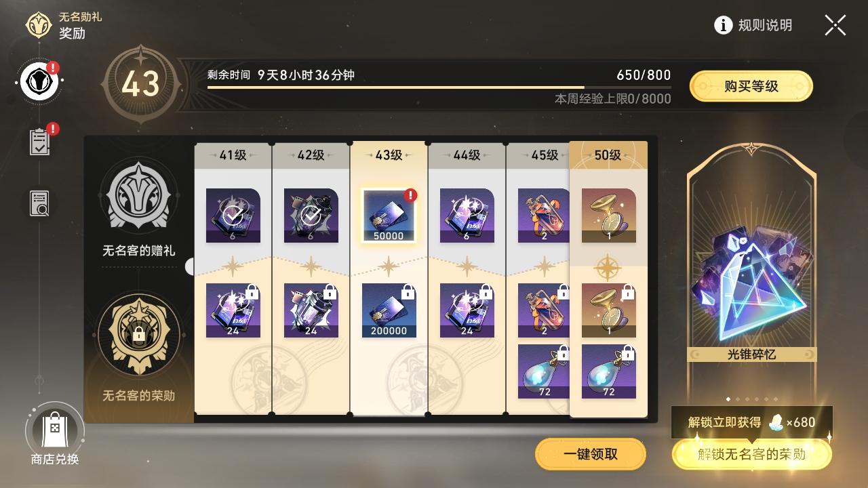Open the 商店兑换 shop bag icon
The image size is (868, 488).
55,429
